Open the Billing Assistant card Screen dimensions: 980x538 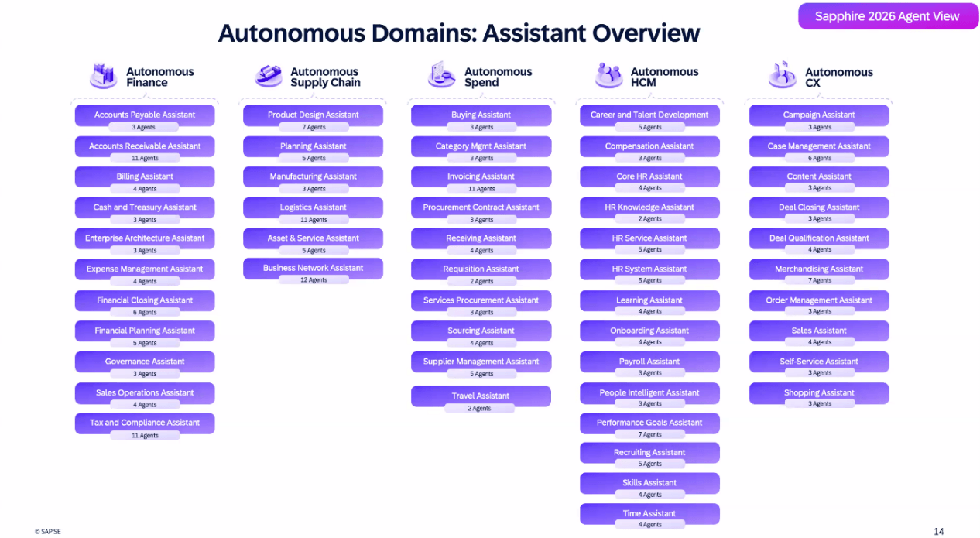pos(145,176)
